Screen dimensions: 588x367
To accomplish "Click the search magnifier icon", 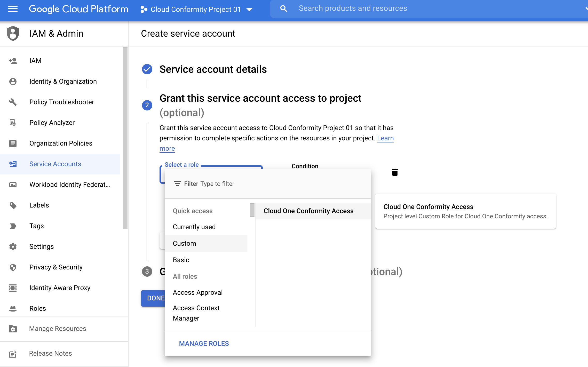I will coord(284,9).
